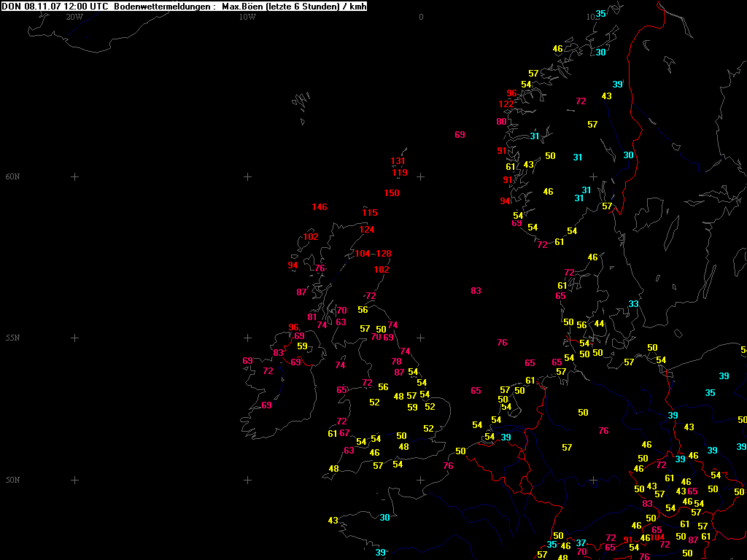Select the 119 gust reading
This screenshot has height=560, width=747.
click(x=399, y=173)
